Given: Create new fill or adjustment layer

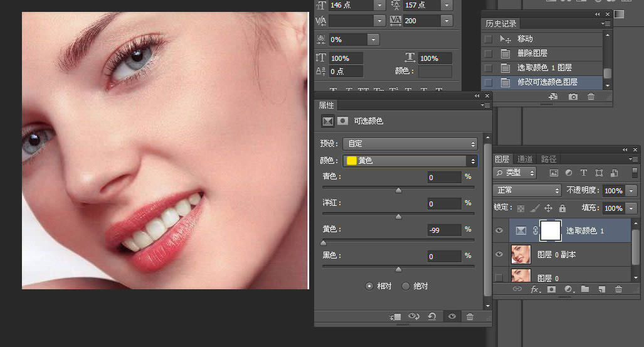Looking at the screenshot, I should tap(569, 289).
